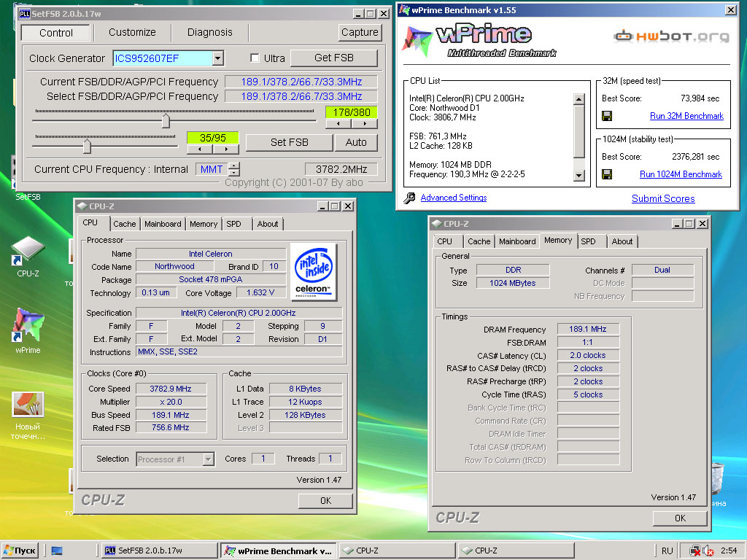Viewport: 747px width, 560px height.
Task: Click the second CPU-Z taskbar button
Action: coord(516,551)
